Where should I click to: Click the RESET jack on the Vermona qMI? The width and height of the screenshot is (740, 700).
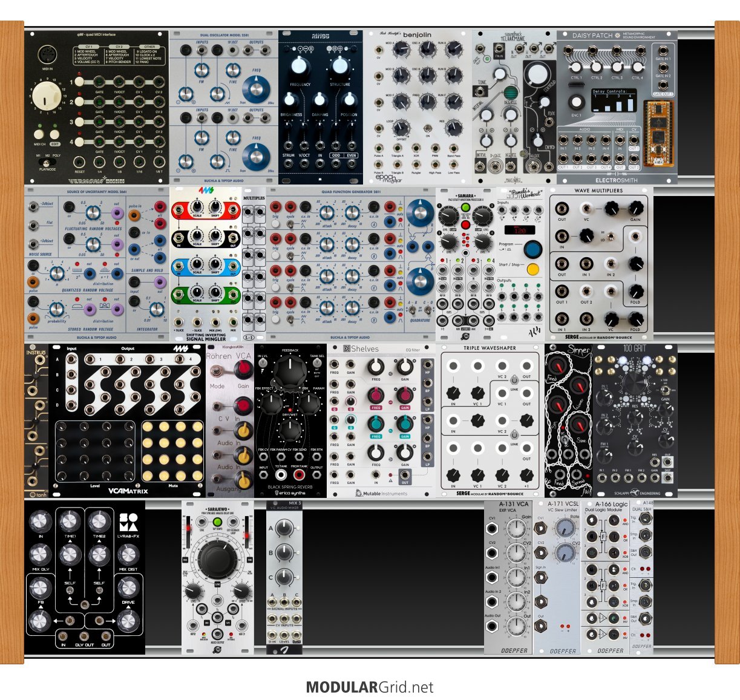point(79,163)
